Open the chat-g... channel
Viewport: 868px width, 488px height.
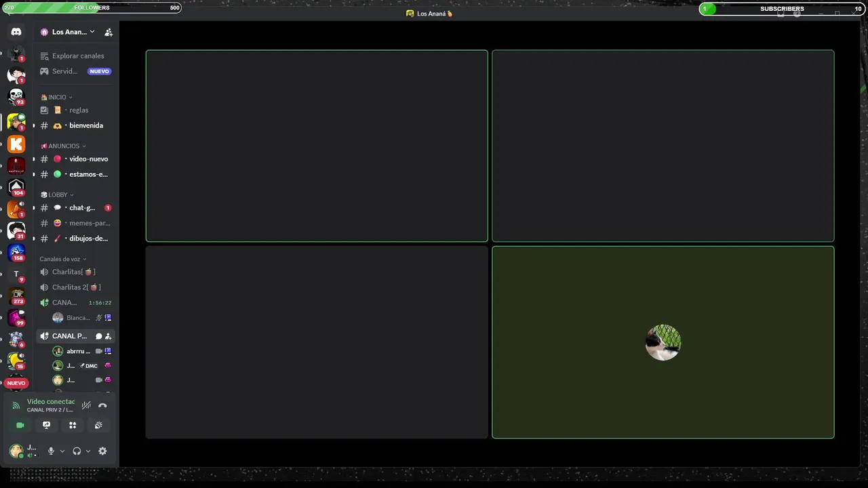coord(75,207)
